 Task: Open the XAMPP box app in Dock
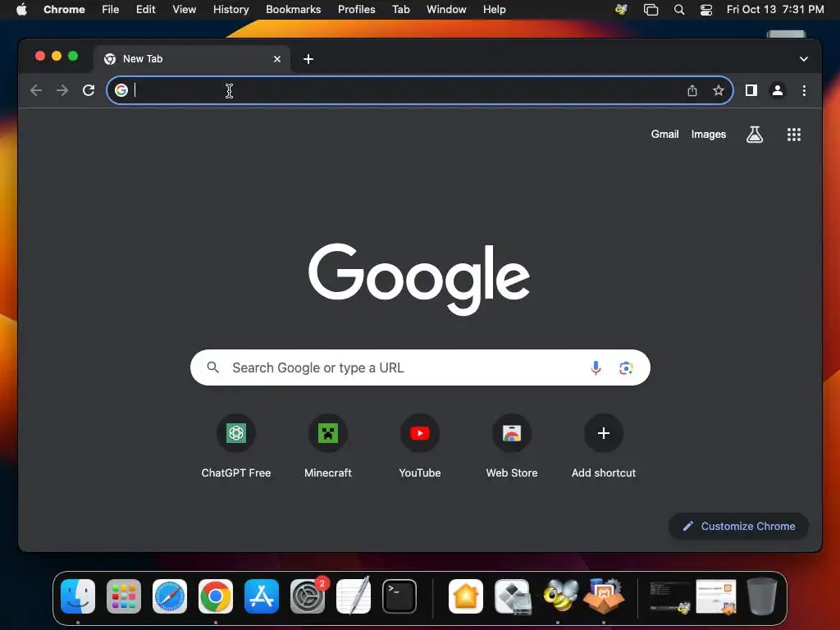[x=604, y=596]
